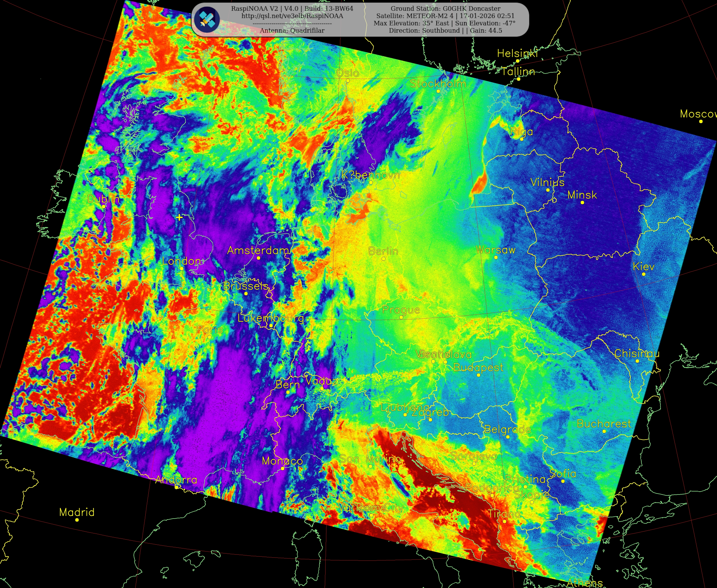Click the Antenna Quadrifilar text

click(292, 30)
